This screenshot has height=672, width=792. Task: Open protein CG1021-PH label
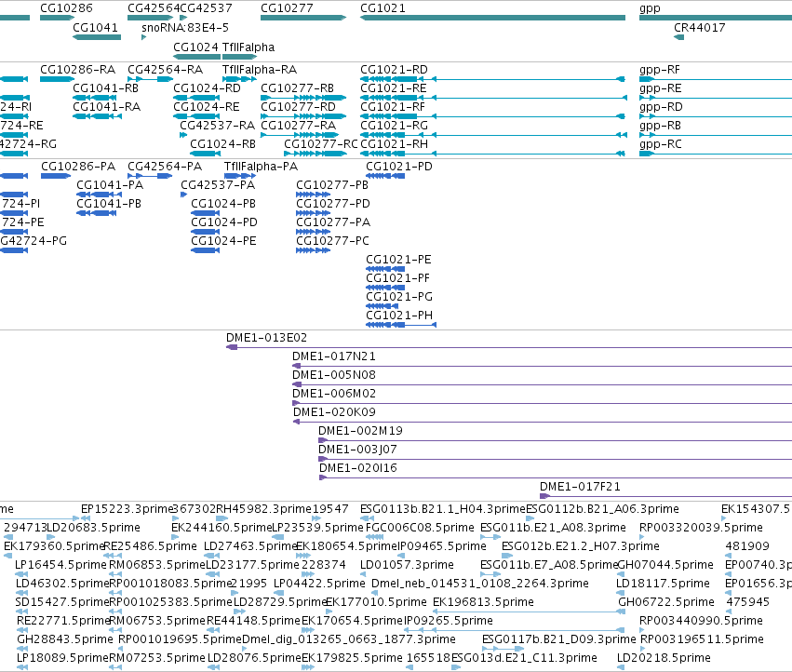click(399, 316)
